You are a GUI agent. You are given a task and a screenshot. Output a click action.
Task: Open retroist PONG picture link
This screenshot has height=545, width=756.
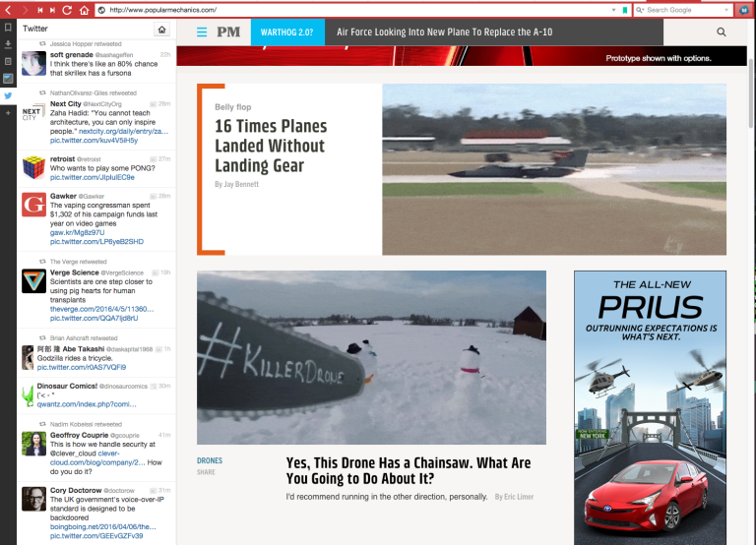pos(93,177)
